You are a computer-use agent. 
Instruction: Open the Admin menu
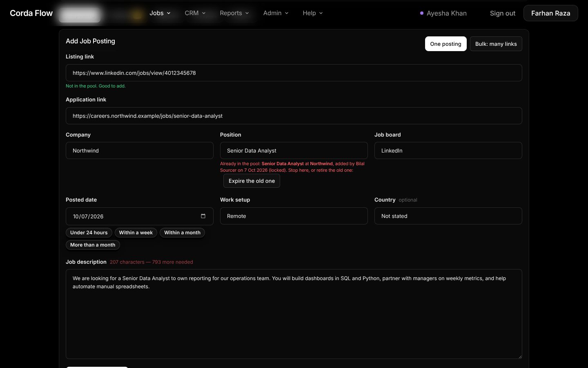pyautogui.click(x=276, y=13)
